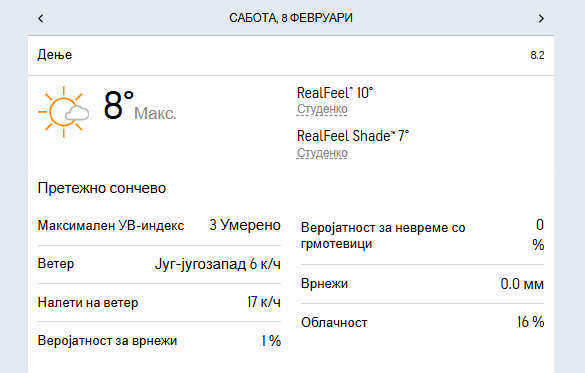Select the Налети на ветер row
Image resolution: width=585 pixels, height=373 pixels.
tap(159, 302)
